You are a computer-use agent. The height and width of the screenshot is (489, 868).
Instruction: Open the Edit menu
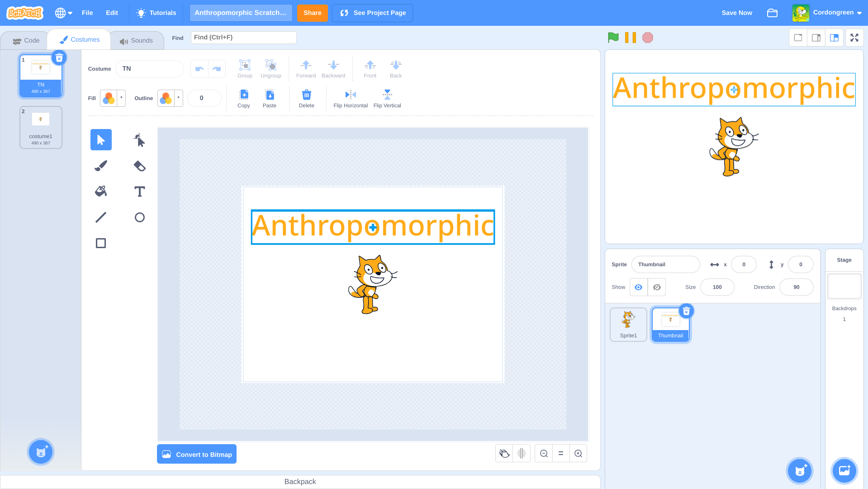coord(111,13)
